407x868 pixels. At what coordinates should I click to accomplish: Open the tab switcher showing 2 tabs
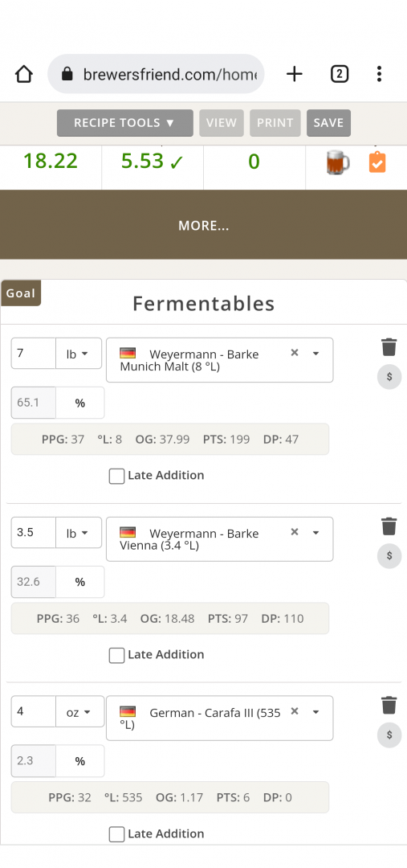coord(340,74)
